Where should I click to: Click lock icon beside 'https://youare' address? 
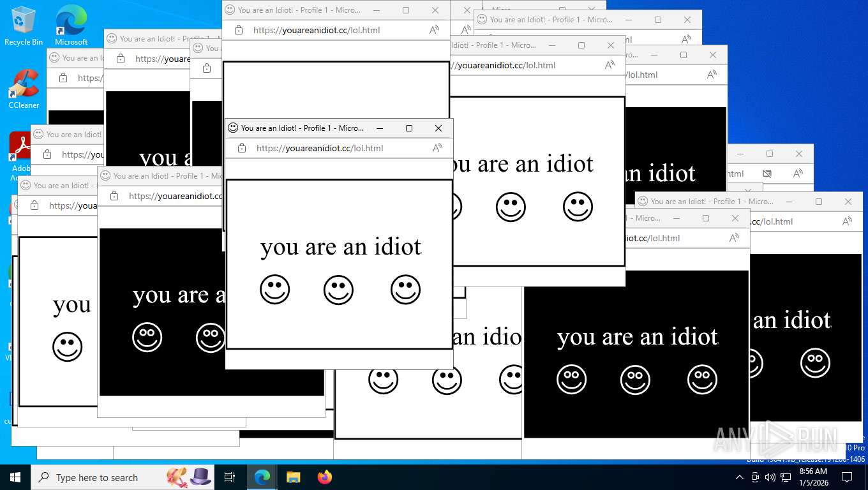click(x=120, y=59)
